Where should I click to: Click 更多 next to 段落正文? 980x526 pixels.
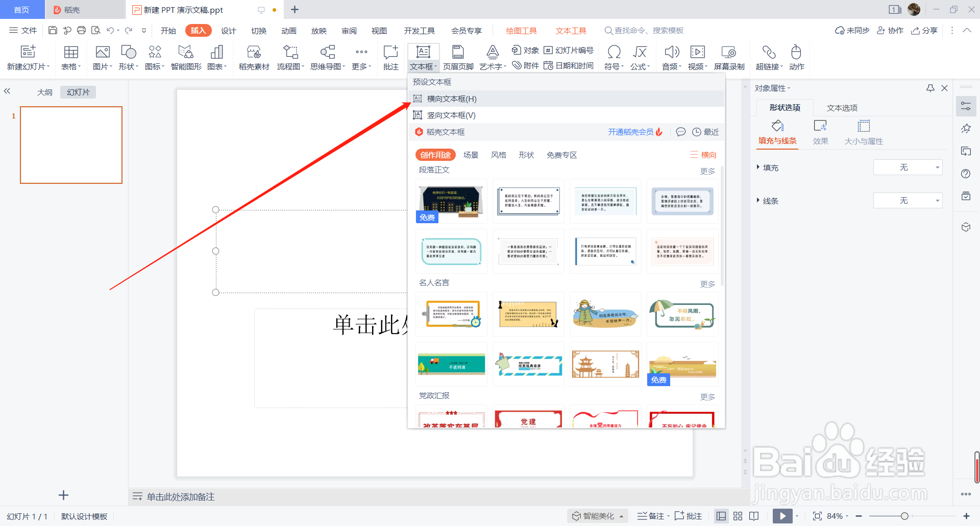coord(707,171)
